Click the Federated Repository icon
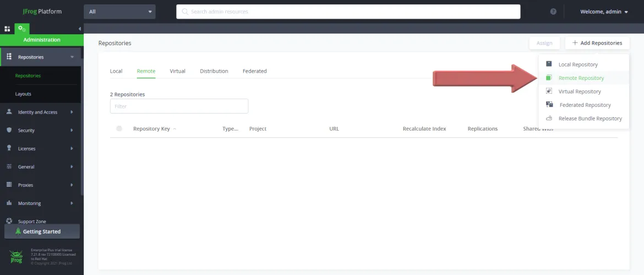The height and width of the screenshot is (275, 644). click(549, 105)
